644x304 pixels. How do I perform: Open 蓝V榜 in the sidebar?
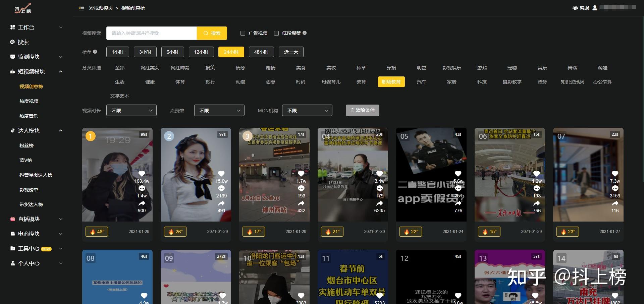pos(26,160)
